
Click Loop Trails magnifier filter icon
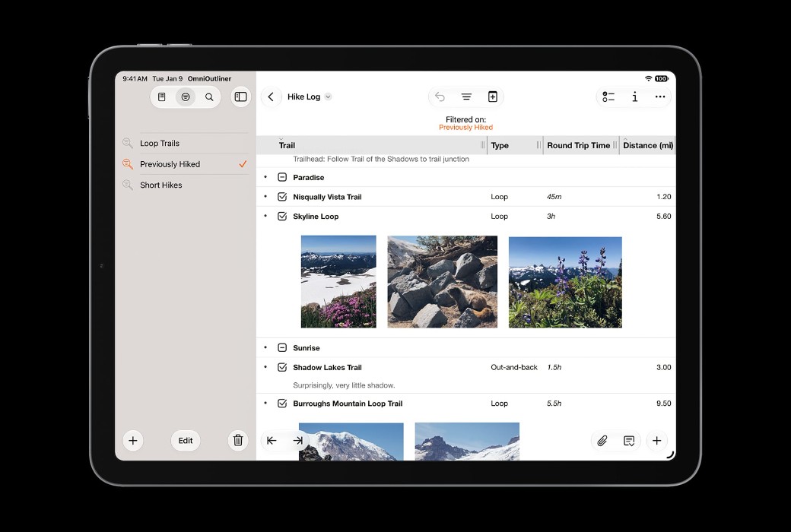click(128, 143)
